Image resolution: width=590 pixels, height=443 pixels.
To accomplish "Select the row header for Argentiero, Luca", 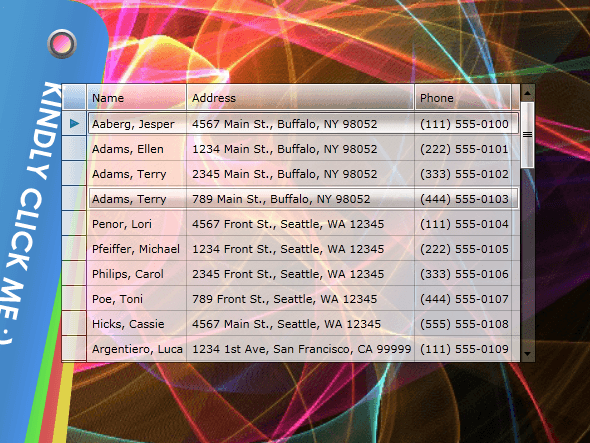I will pos(74,349).
